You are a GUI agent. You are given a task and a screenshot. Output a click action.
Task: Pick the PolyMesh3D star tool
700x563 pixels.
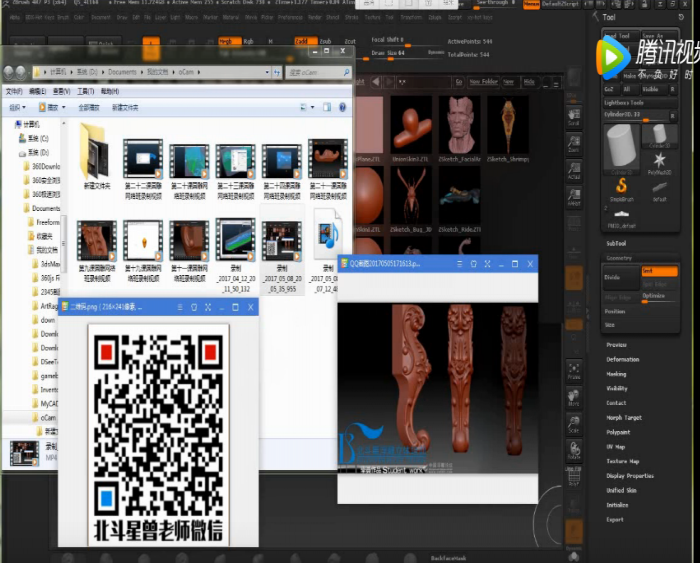[x=660, y=162]
